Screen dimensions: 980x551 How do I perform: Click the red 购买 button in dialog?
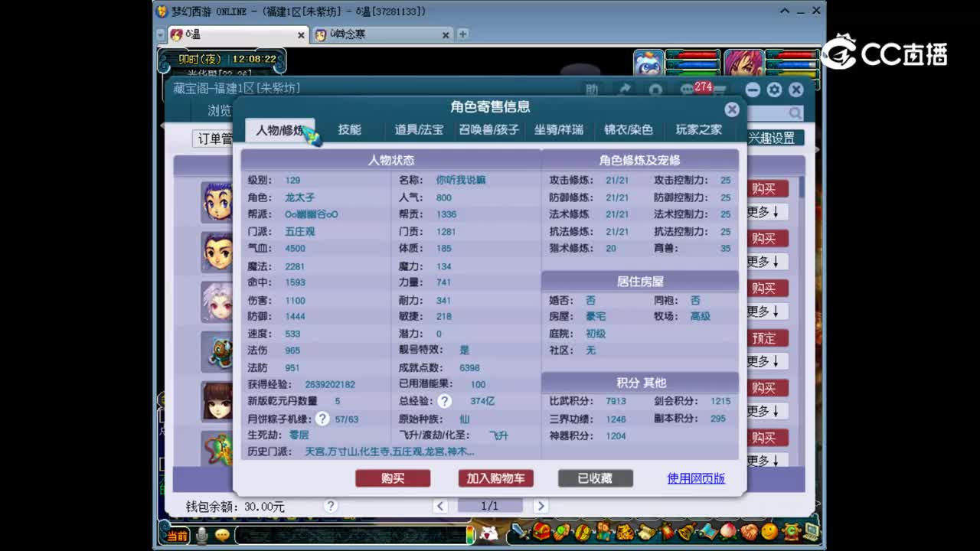pos(393,478)
